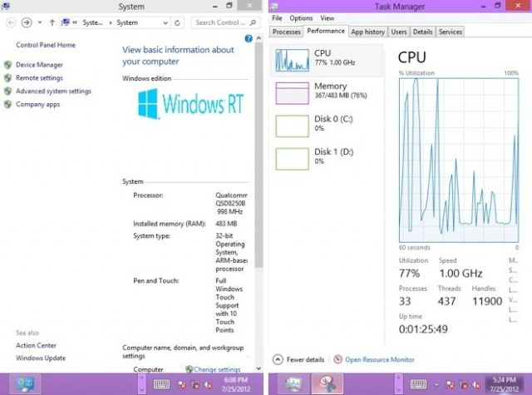Click the forward navigation arrow

27,22
